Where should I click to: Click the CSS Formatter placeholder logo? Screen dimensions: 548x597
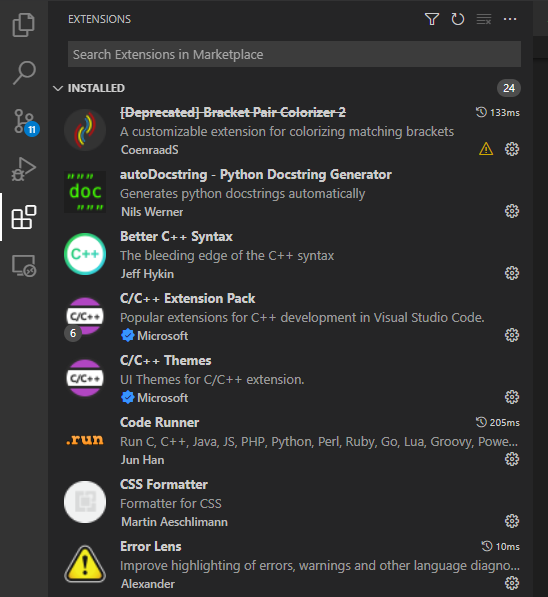(x=85, y=502)
